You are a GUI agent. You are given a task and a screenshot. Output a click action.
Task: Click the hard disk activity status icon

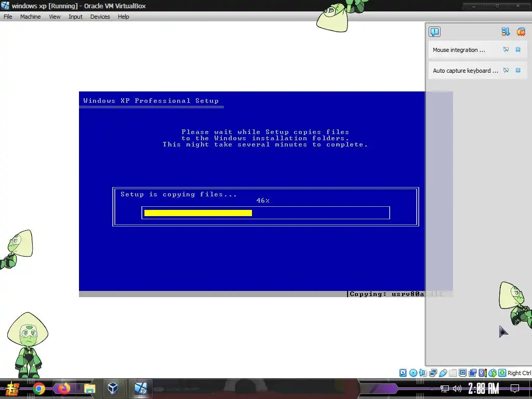(403, 373)
